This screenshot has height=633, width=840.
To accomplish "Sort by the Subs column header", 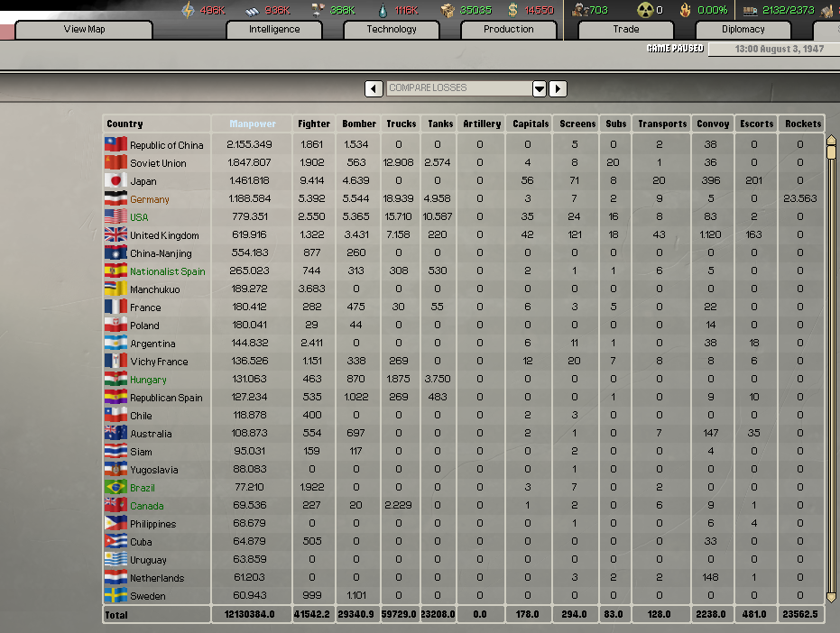I will (616, 124).
